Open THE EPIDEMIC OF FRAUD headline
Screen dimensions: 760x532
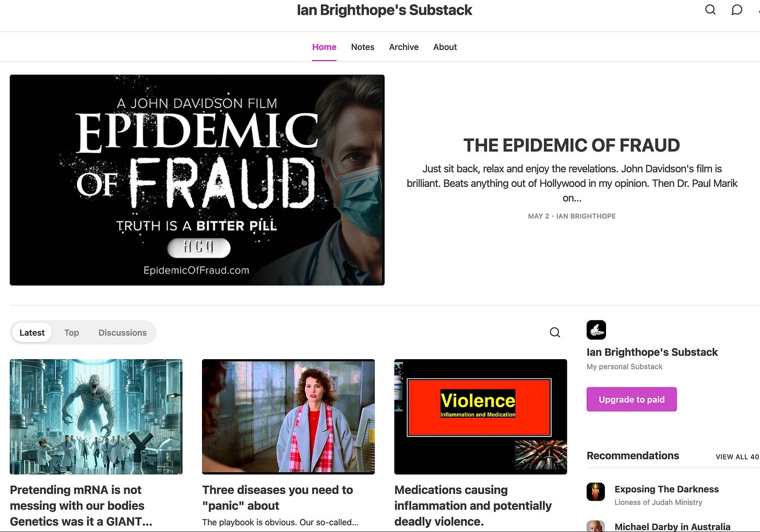coord(572,145)
